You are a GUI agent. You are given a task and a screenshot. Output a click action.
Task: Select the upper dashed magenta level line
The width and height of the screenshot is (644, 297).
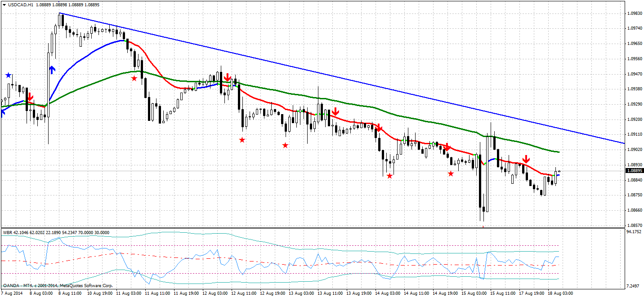click(315, 245)
